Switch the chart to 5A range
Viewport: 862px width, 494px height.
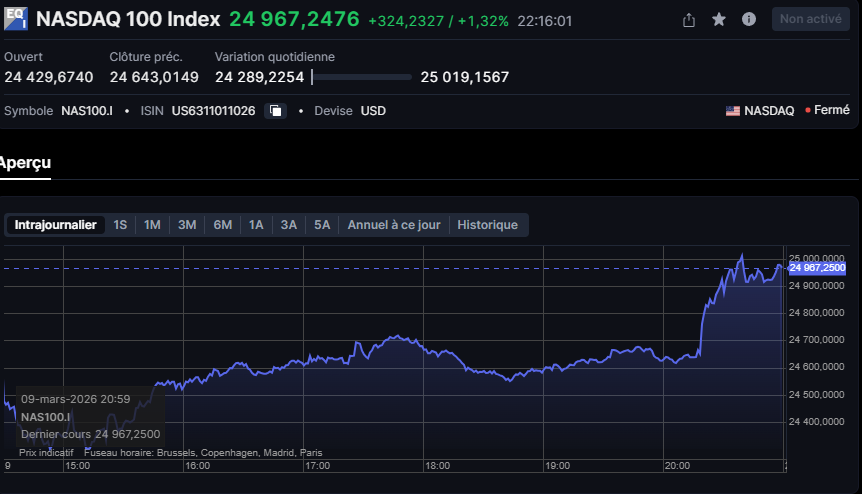[x=322, y=225]
